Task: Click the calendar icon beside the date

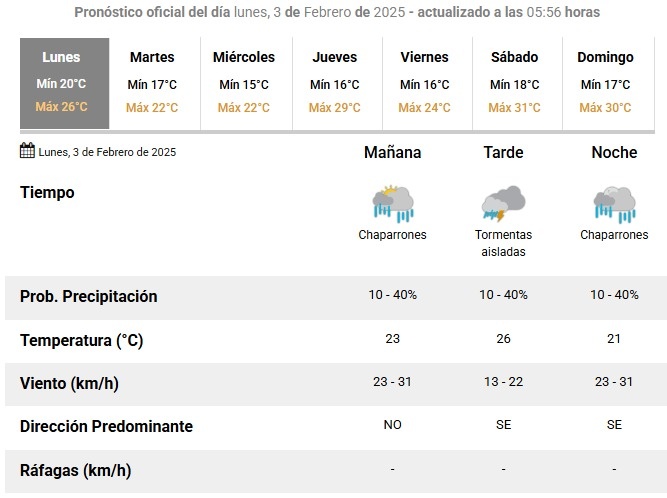Action: tap(27, 151)
